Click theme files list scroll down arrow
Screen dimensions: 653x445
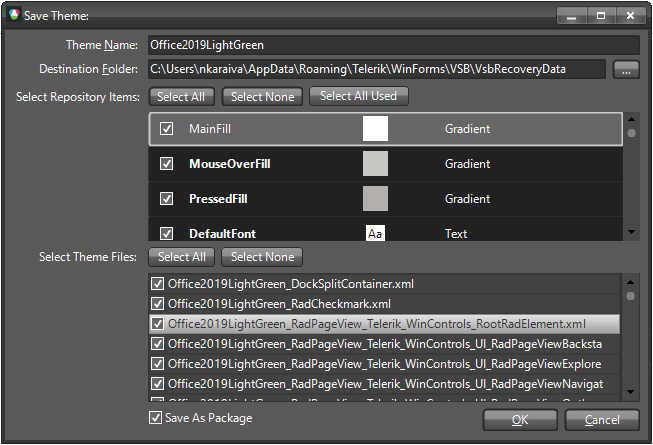coord(631,392)
